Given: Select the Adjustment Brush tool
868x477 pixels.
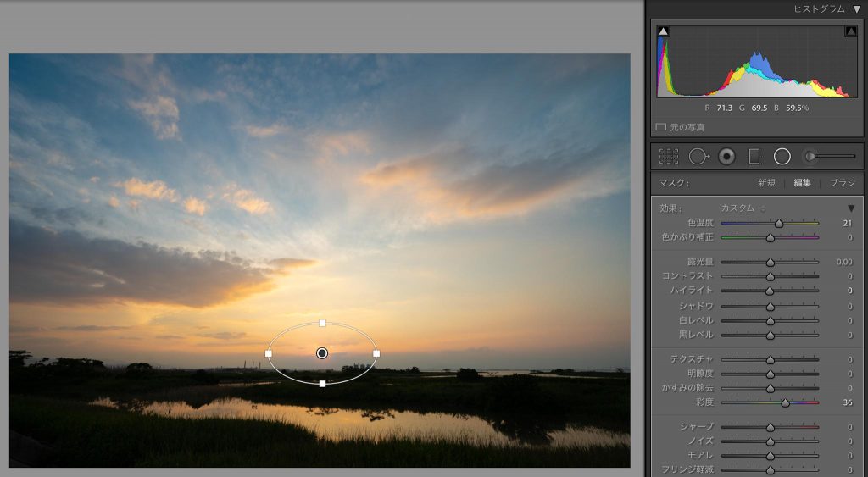Looking at the screenshot, I should point(829,157).
